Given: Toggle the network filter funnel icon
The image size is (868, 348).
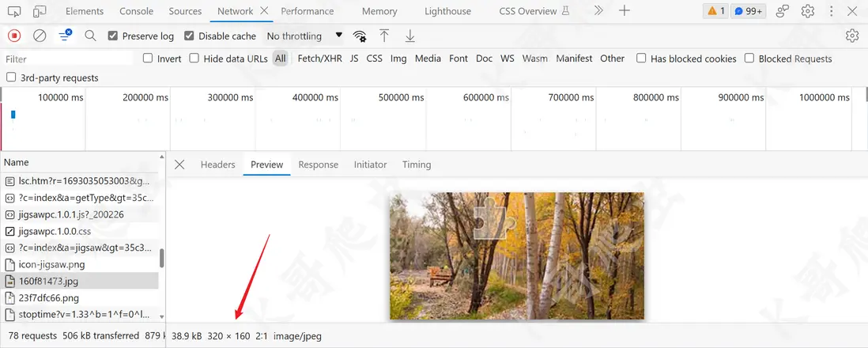Looking at the screenshot, I should [66, 36].
